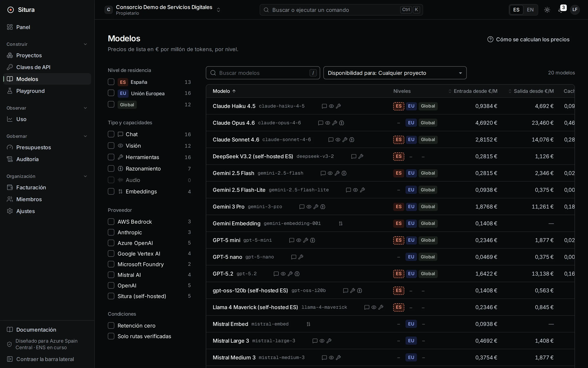Click Global tier badge in Gemini 3 Pro row
The width and height of the screenshot is (588, 368).
(428, 207)
